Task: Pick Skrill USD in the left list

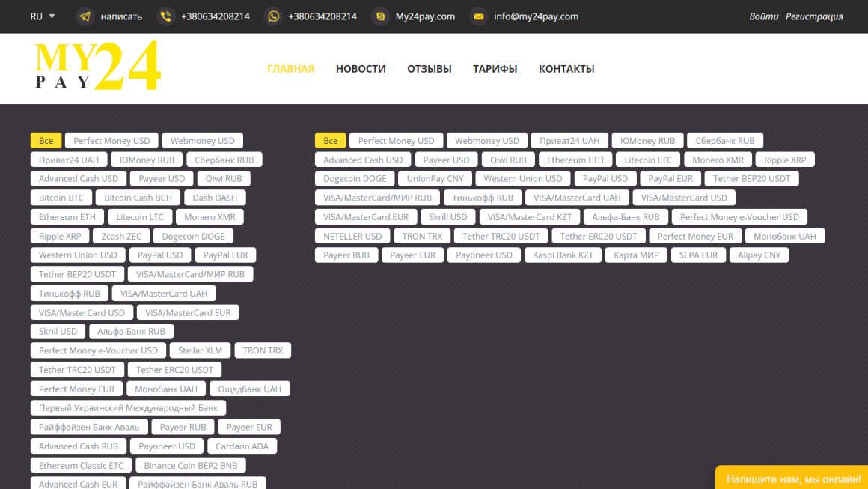Action: coord(58,331)
